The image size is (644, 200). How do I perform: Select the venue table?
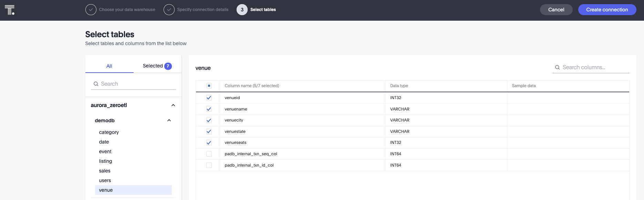[133, 190]
